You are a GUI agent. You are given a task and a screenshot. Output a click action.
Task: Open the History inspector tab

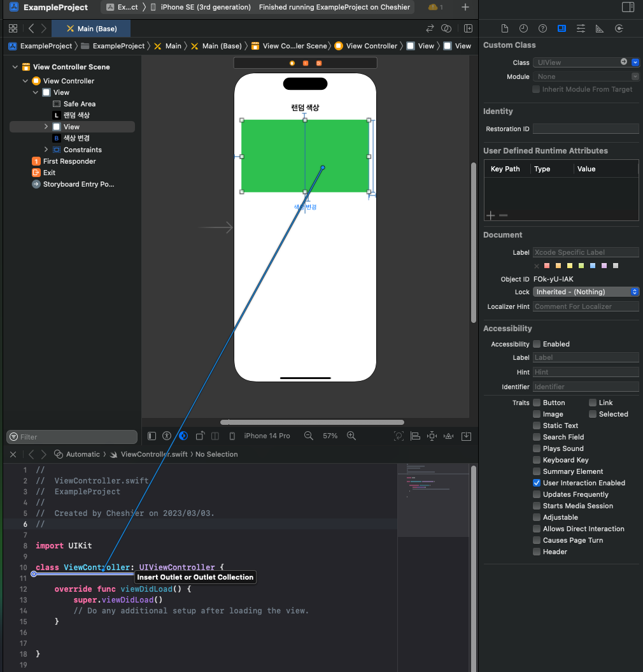coord(523,28)
